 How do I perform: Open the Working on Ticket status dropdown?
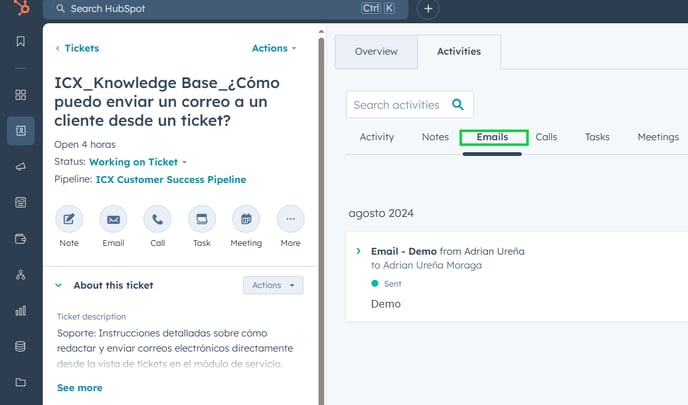click(138, 162)
